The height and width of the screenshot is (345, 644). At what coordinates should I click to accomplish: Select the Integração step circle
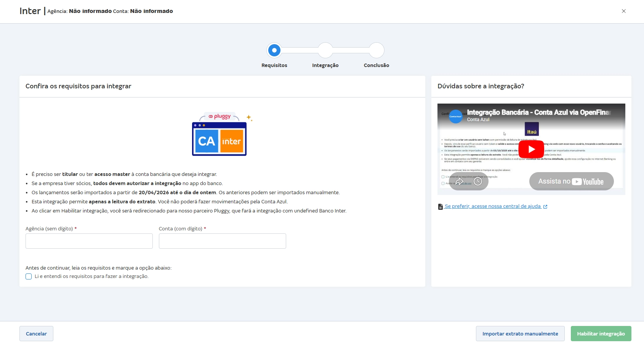(325, 50)
